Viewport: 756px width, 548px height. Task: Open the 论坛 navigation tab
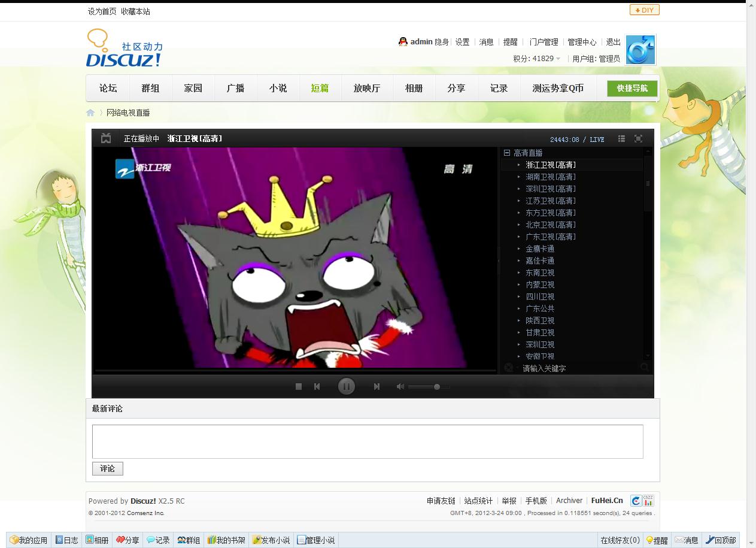pyautogui.click(x=108, y=88)
